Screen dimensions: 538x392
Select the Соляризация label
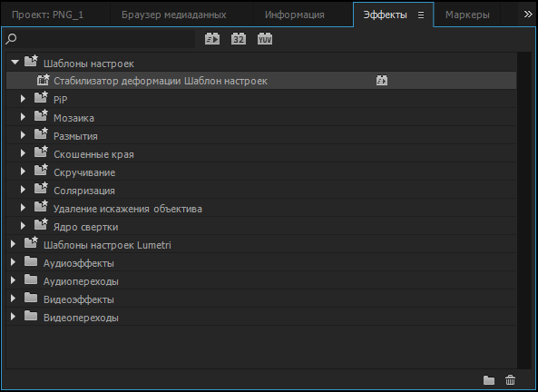click(x=84, y=191)
